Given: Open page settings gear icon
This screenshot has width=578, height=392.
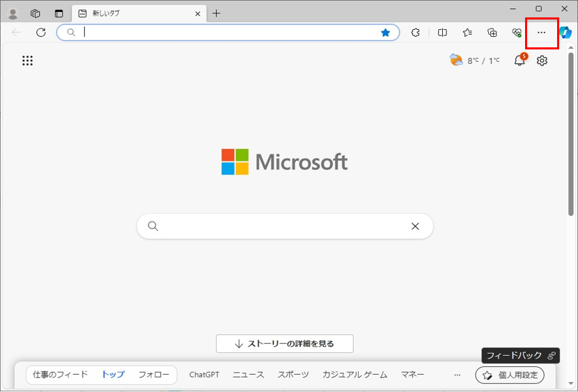Looking at the screenshot, I should point(542,61).
